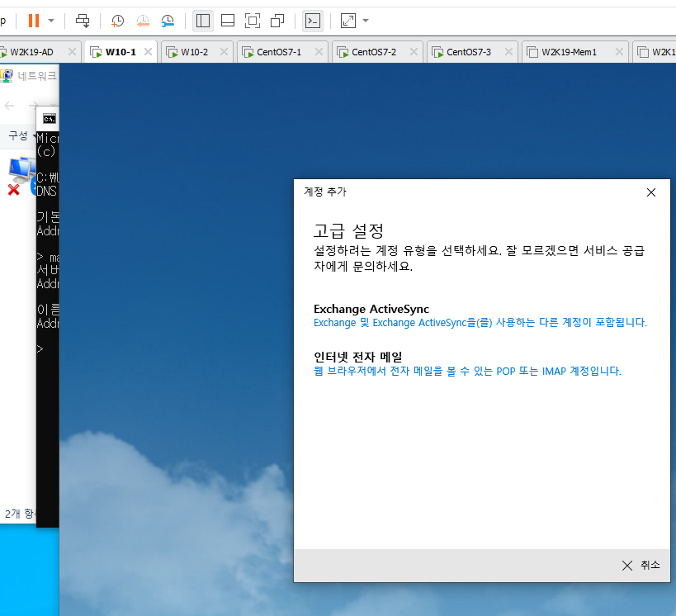This screenshot has width=676, height=616.
Task: Open the power options dropdown arrow
Action: pos(51,21)
